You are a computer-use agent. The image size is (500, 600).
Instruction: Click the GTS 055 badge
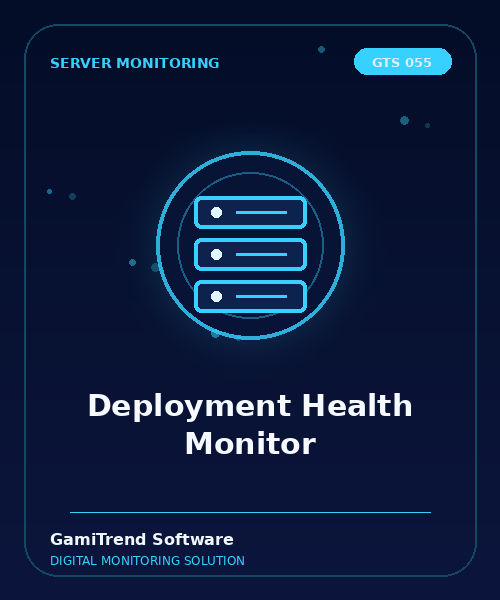403,62
